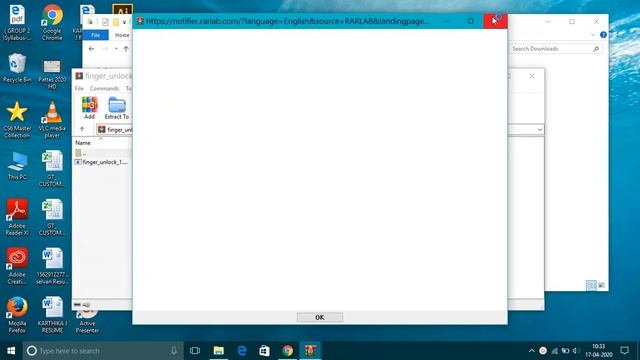Click the Back arrow in File Explorer
Image resolution: width=640 pixels, height=360 pixels.
[91, 49]
